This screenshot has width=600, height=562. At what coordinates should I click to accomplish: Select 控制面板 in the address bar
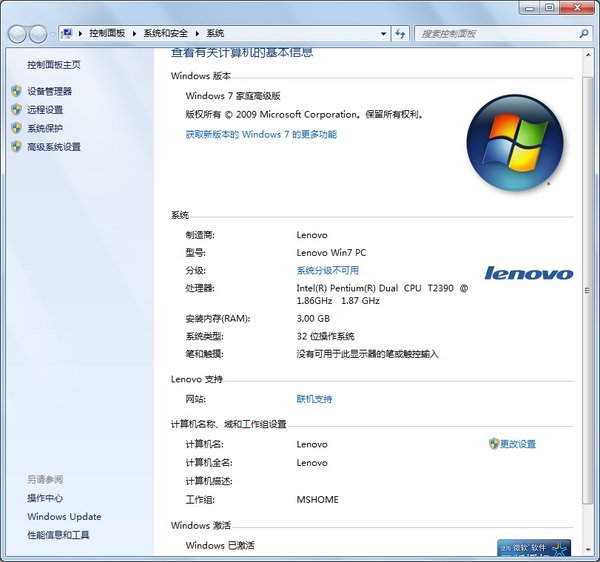[x=107, y=33]
